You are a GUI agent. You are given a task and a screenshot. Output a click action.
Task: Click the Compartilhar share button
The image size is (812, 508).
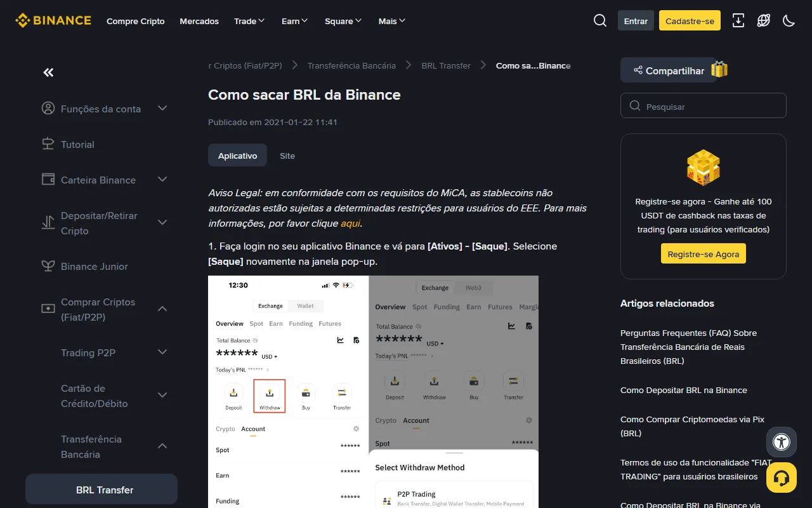click(x=669, y=70)
